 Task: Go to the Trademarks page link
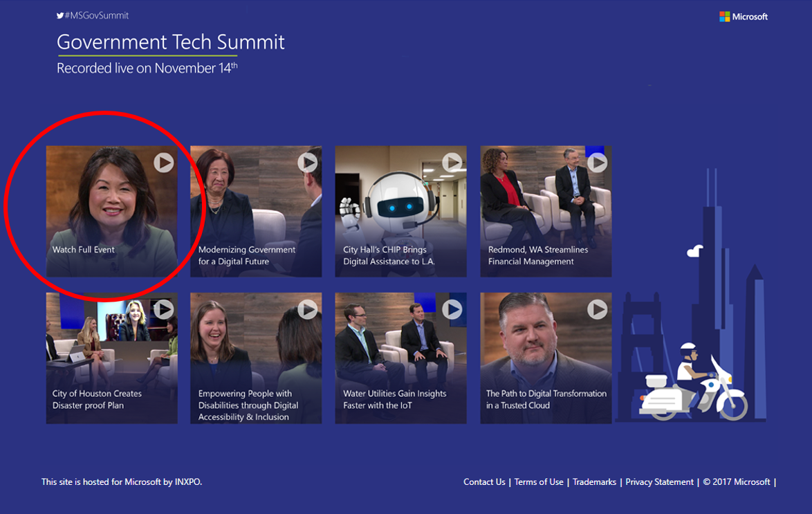pos(594,482)
